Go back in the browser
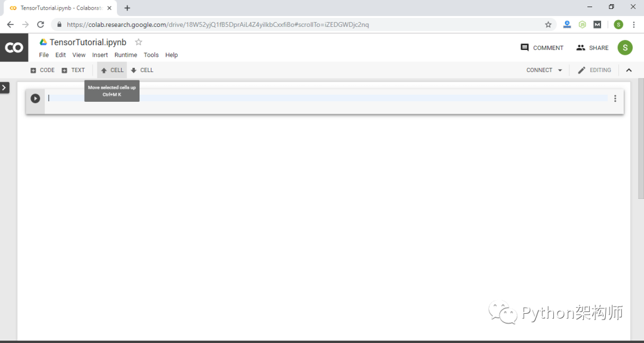644x343 pixels. (10, 24)
